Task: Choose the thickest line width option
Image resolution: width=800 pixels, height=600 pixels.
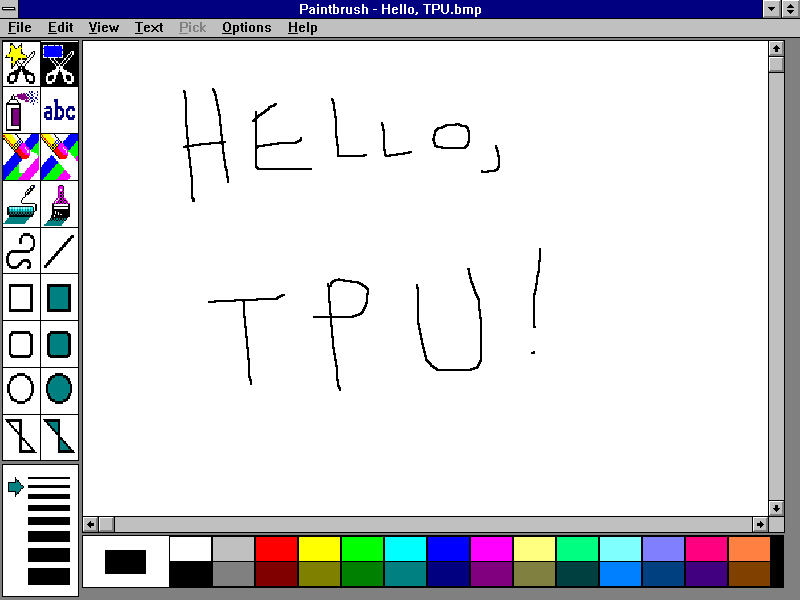Action: click(x=49, y=576)
